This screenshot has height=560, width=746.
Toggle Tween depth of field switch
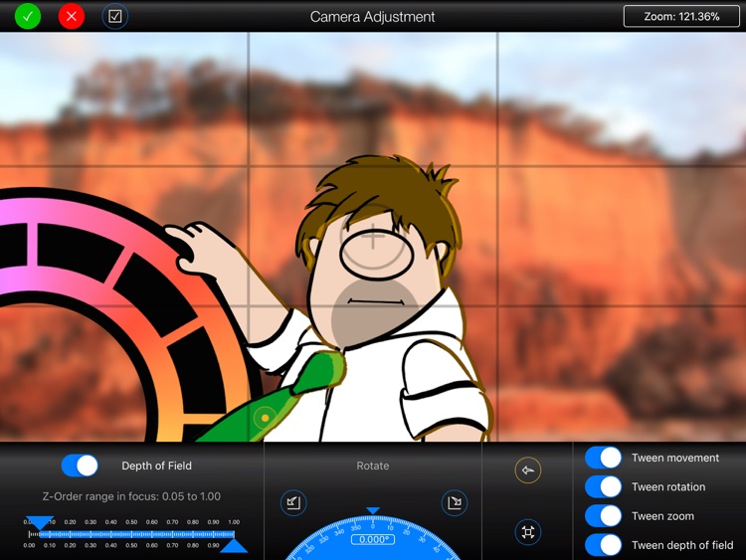[603, 545]
